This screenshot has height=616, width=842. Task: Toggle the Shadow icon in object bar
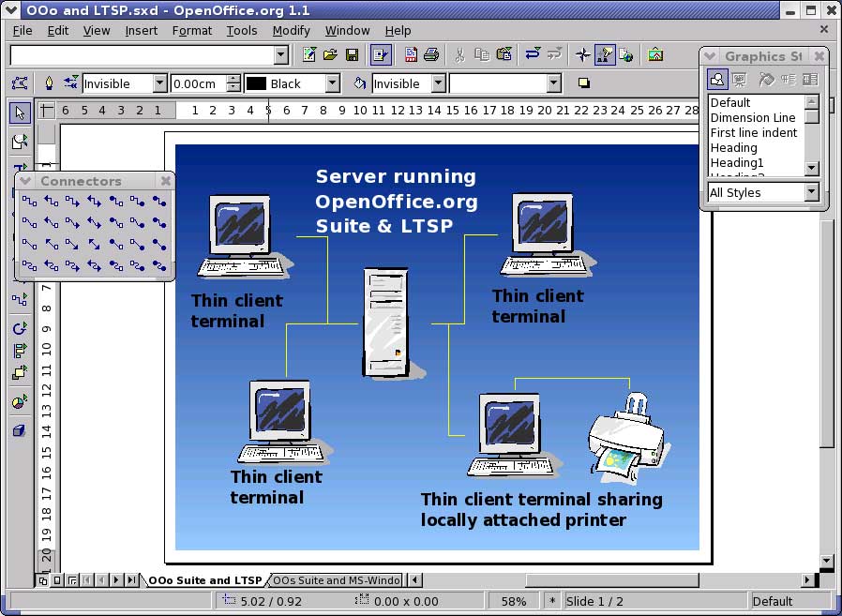584,83
